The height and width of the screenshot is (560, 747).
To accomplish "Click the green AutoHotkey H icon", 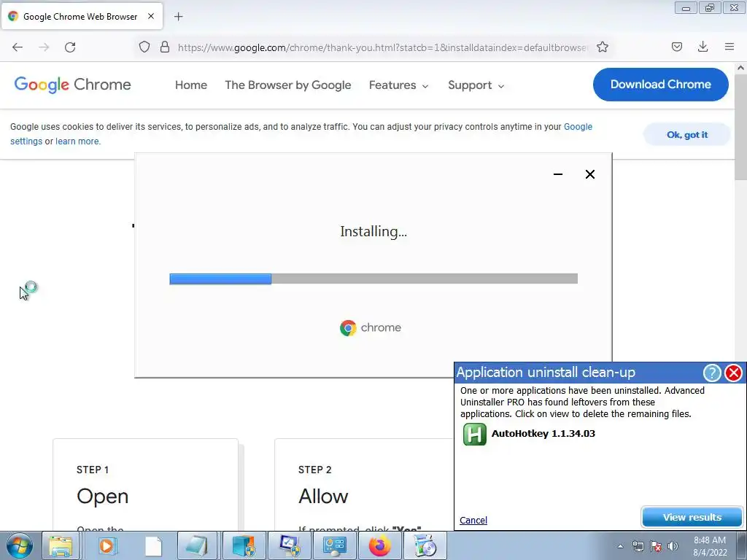I will [474, 435].
